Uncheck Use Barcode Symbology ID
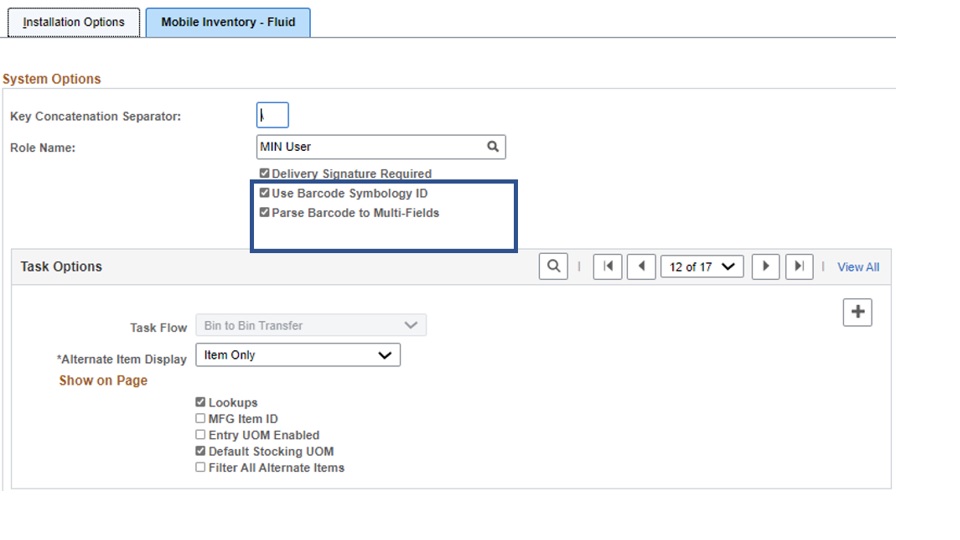The width and height of the screenshot is (960, 540). click(x=265, y=193)
